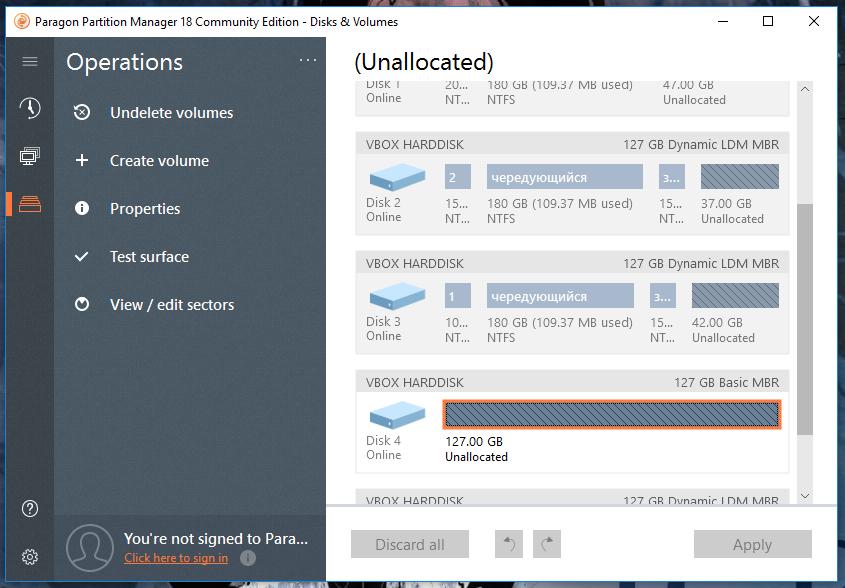
Task: Click the Properties info icon
Action: [82, 208]
